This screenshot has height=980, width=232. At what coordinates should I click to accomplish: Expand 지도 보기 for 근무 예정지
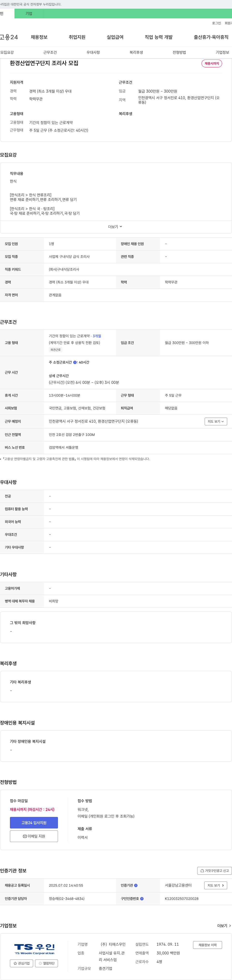click(216, 421)
